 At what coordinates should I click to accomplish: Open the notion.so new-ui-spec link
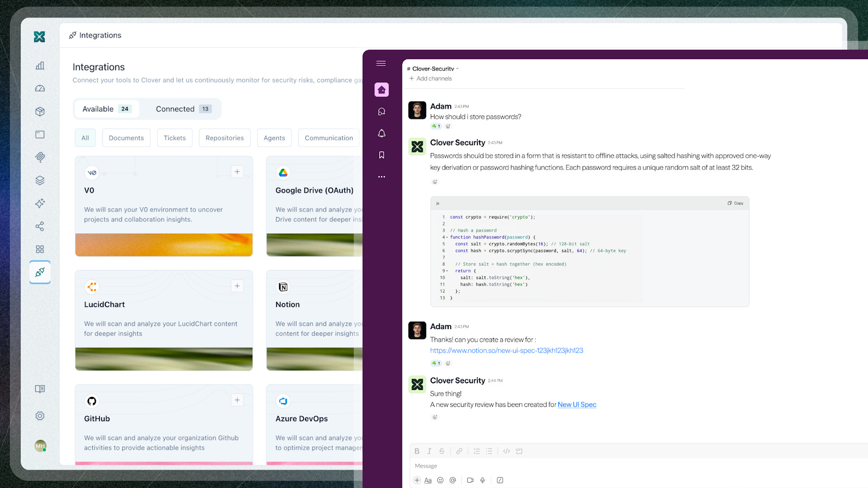point(507,350)
